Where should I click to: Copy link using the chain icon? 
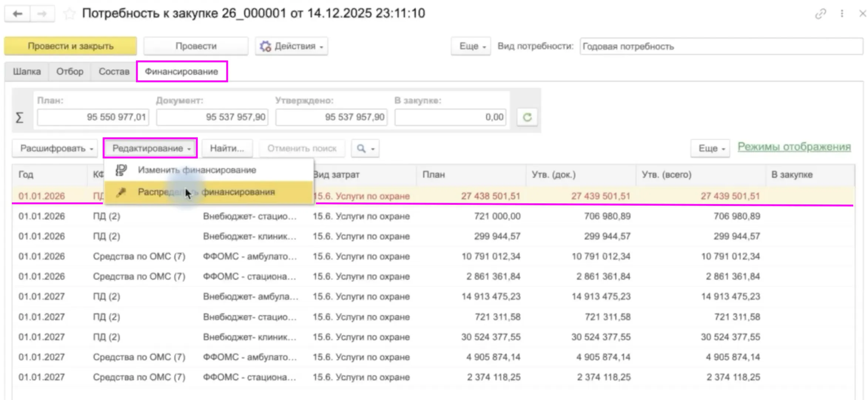pyautogui.click(x=820, y=14)
